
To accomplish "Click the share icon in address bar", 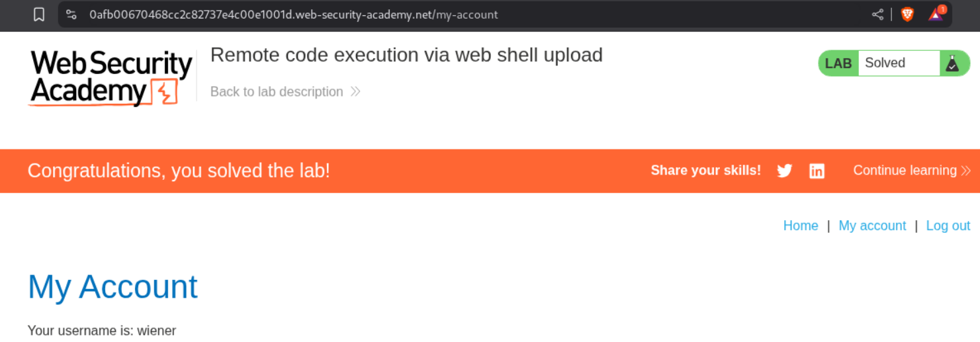I will [x=877, y=15].
